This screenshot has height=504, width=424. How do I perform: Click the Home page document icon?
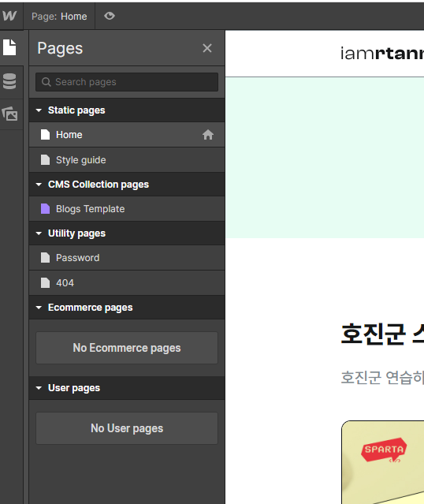pos(45,135)
